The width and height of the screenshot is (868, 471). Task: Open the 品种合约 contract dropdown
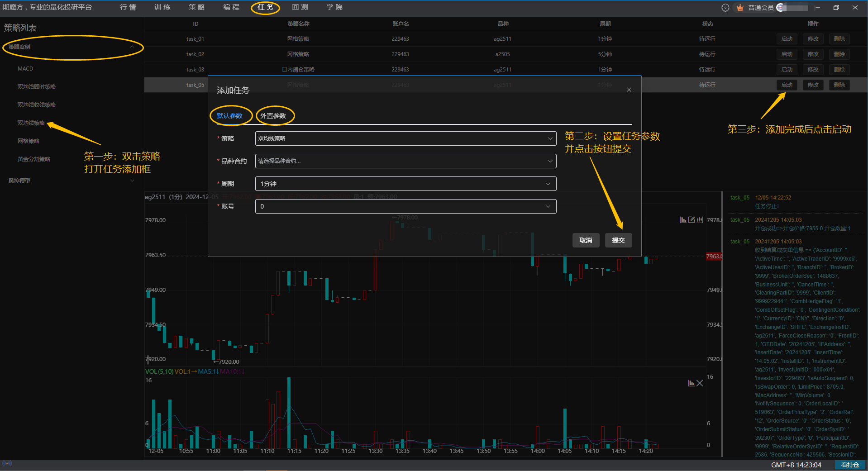405,161
